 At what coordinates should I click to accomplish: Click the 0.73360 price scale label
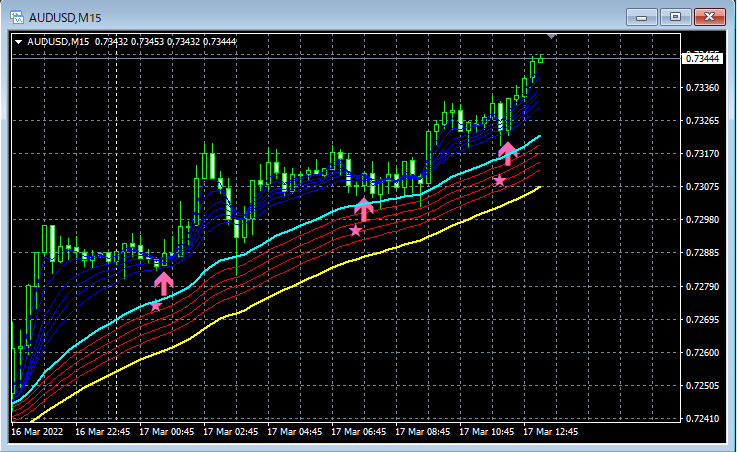pyautogui.click(x=702, y=88)
